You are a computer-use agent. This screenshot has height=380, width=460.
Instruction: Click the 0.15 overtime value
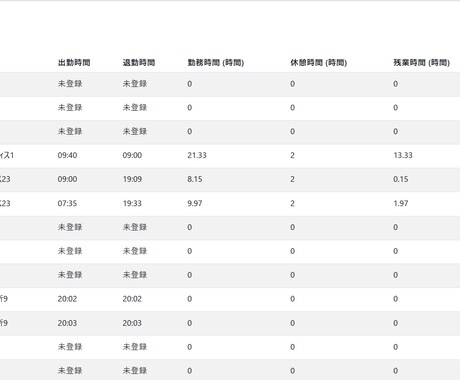[x=401, y=179]
